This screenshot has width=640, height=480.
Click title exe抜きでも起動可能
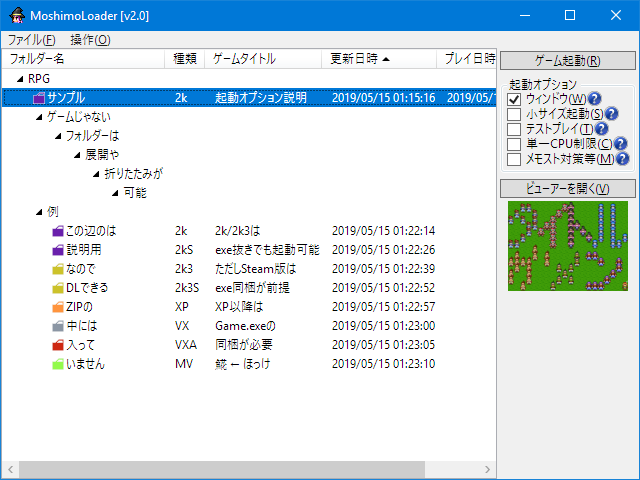tap(267, 250)
